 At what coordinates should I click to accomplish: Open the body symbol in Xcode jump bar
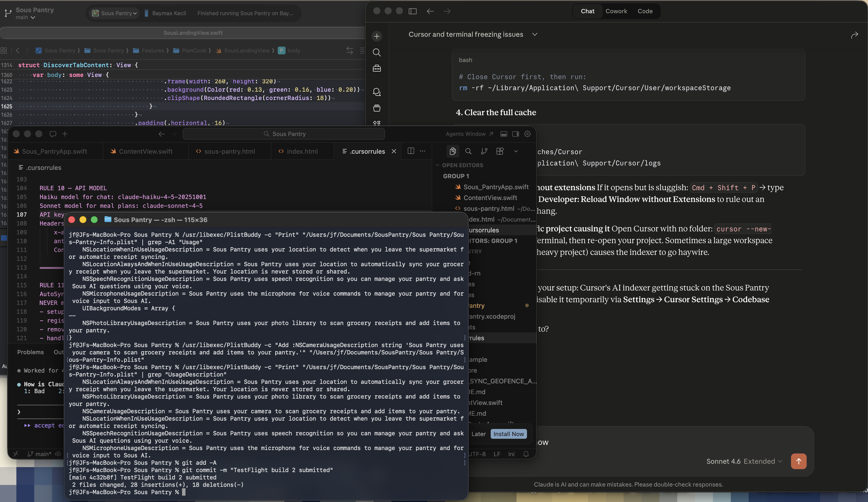289,50
